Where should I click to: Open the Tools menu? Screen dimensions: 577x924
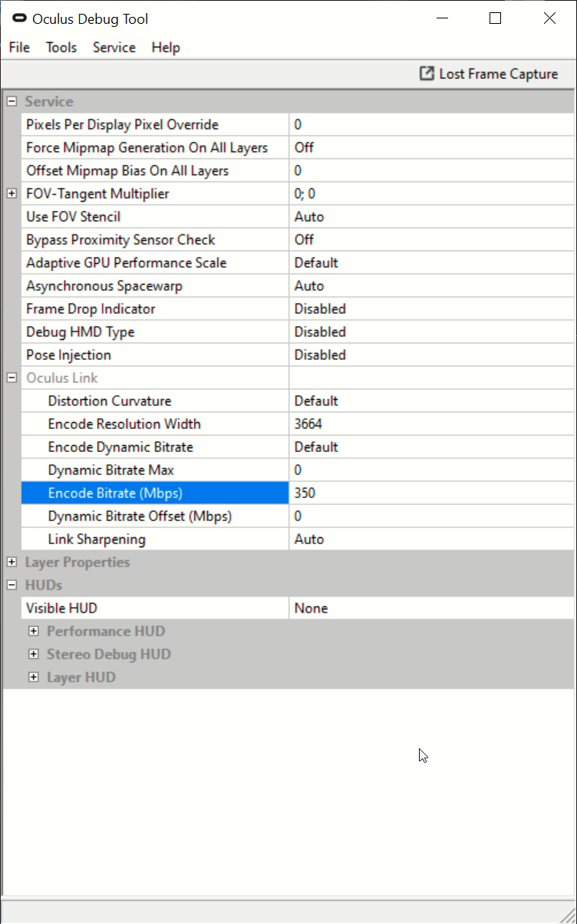[x=61, y=47]
